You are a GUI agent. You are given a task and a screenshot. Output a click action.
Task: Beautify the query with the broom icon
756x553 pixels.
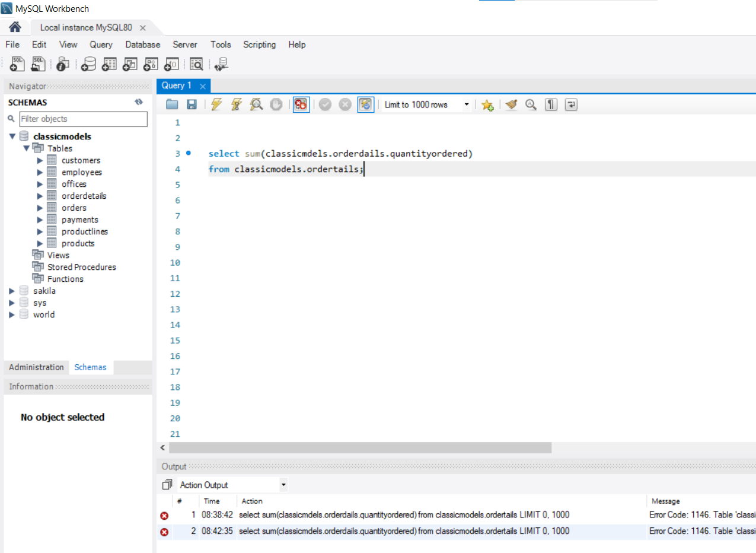coord(512,104)
